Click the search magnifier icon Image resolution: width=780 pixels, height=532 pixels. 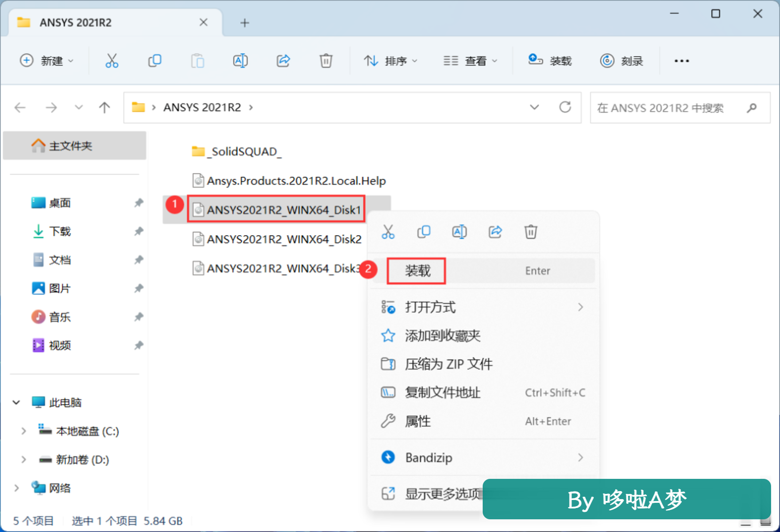752,108
